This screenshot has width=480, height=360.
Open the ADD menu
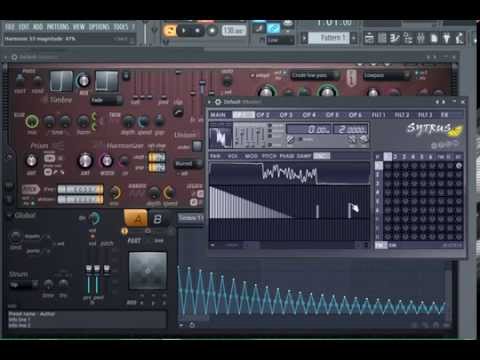pos(38,27)
